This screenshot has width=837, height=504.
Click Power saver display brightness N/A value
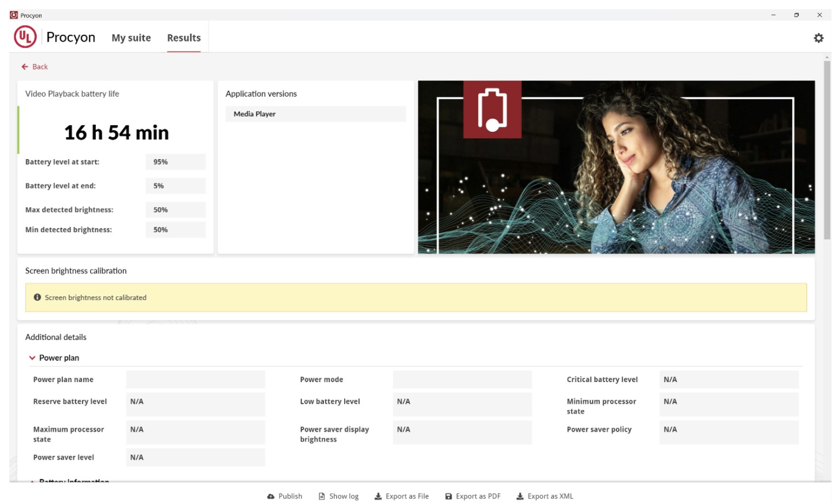(462, 432)
